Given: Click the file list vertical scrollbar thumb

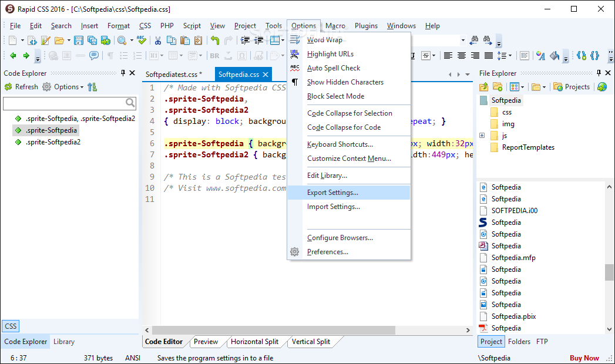Looking at the screenshot, I should (x=609, y=272).
